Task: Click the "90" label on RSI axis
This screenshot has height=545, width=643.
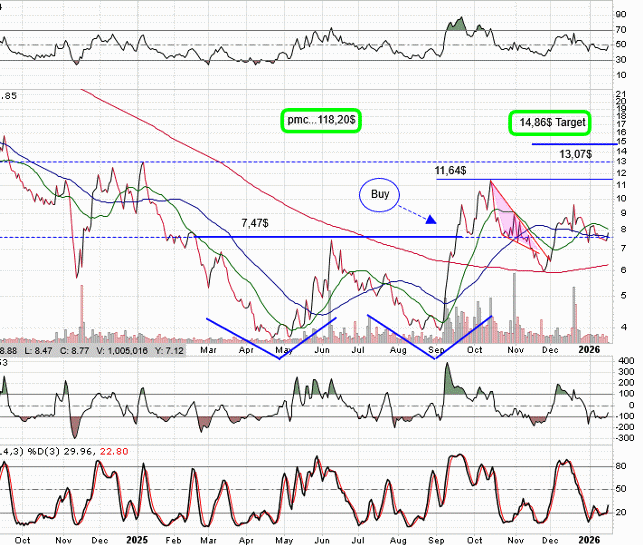Action: [x=621, y=13]
